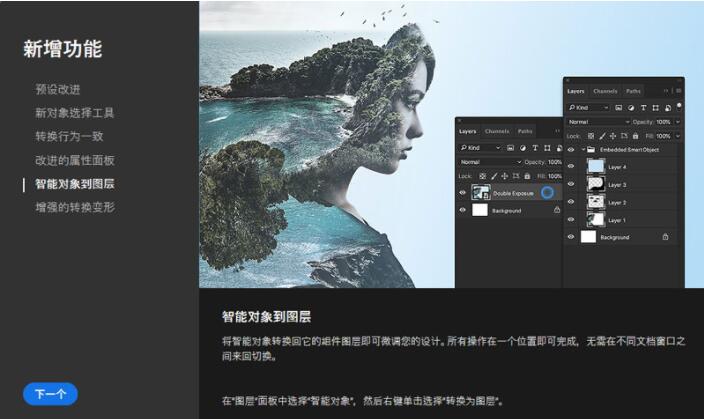The height and width of the screenshot is (419, 704).
Task: Lock all icon in Embedded Smart Object panel
Action: click(x=635, y=136)
